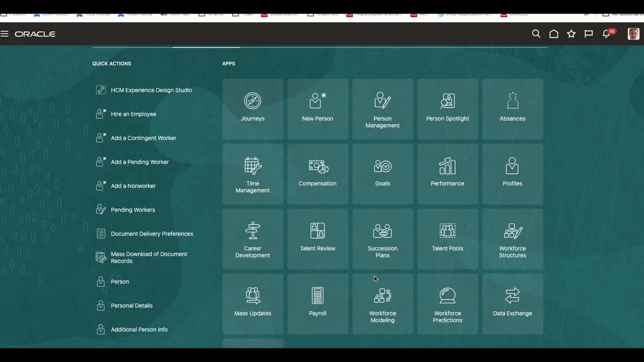
Task: Open the Mass Updates app tile
Action: pyautogui.click(x=253, y=304)
